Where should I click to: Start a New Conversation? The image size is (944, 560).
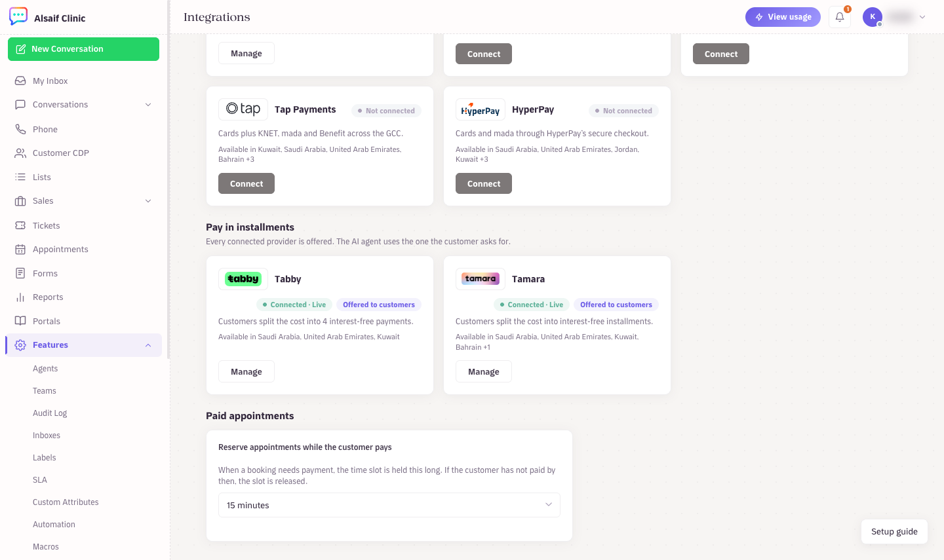[x=83, y=49]
